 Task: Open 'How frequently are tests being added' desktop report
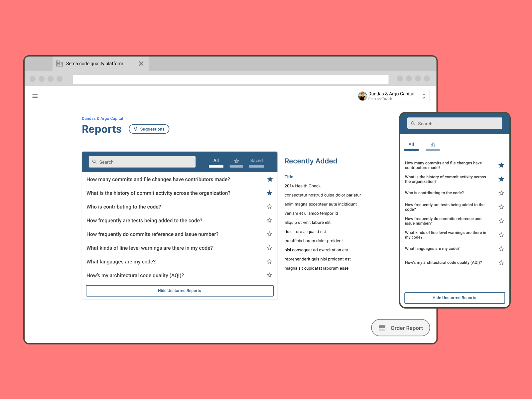144,220
